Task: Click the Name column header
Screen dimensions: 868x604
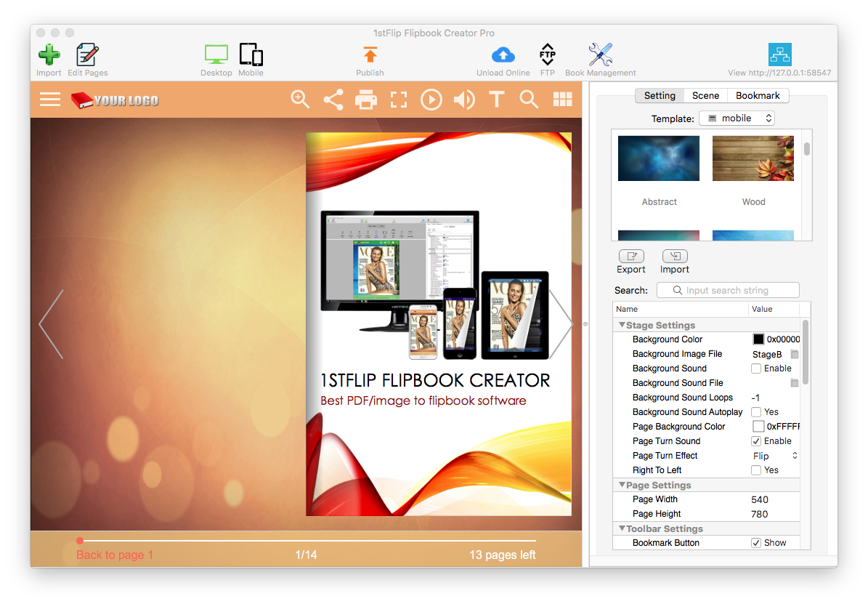Action: click(x=681, y=309)
